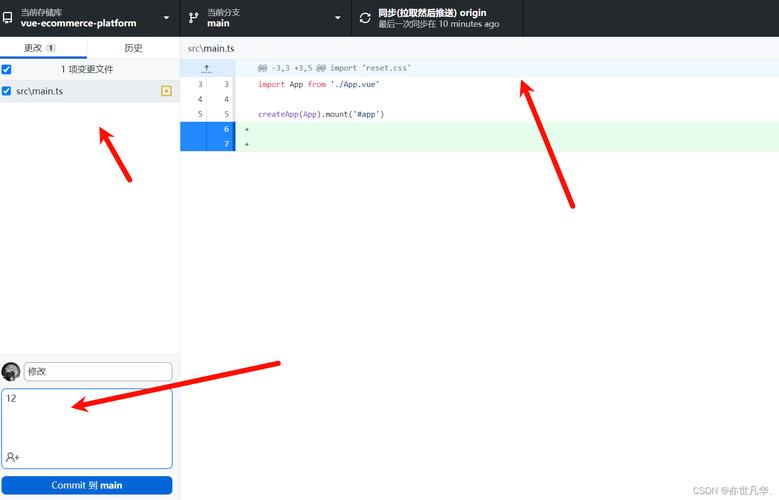Select src\main.ts in the changed files list

[90, 91]
